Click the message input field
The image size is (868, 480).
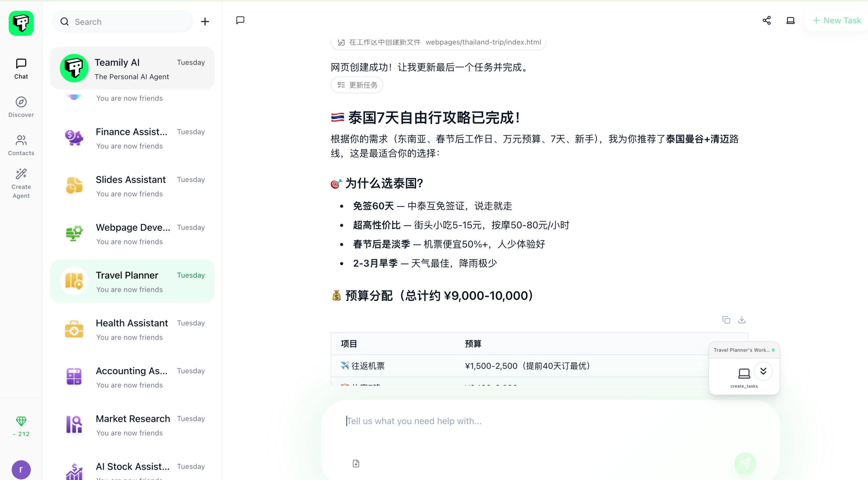[475, 421]
